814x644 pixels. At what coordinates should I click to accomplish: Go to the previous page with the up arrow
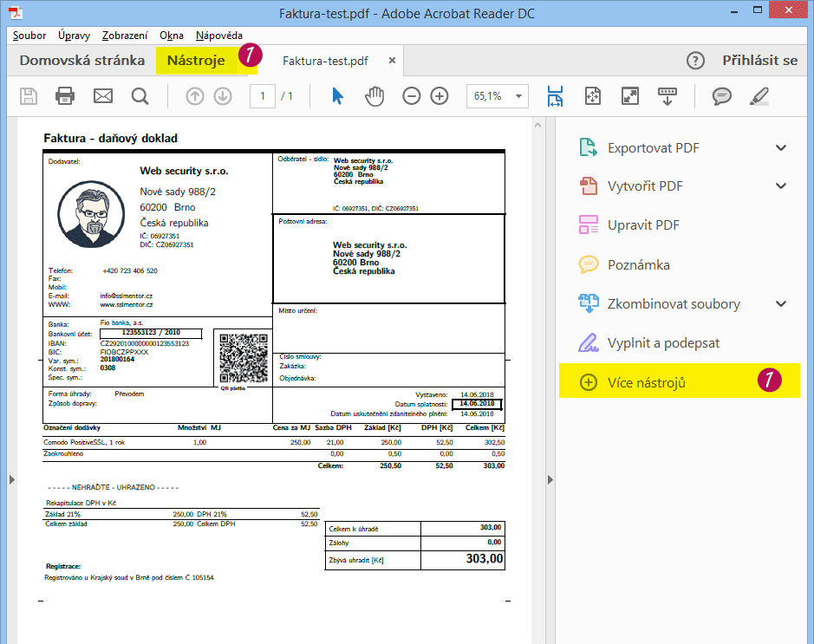(x=195, y=96)
